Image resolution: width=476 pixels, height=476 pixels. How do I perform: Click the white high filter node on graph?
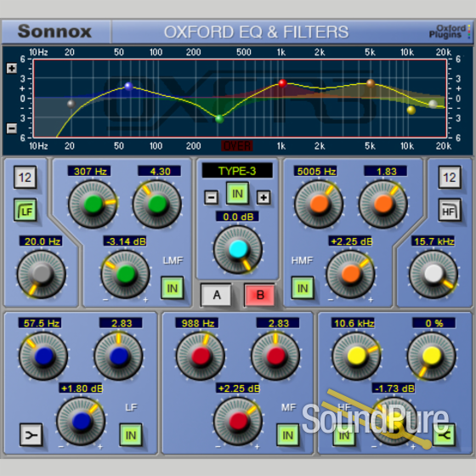coord(433,104)
